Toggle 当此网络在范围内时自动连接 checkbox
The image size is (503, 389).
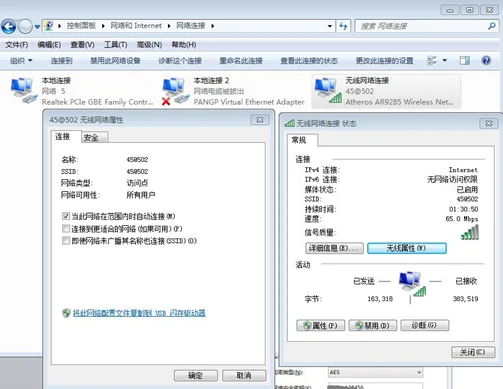pyautogui.click(x=66, y=216)
